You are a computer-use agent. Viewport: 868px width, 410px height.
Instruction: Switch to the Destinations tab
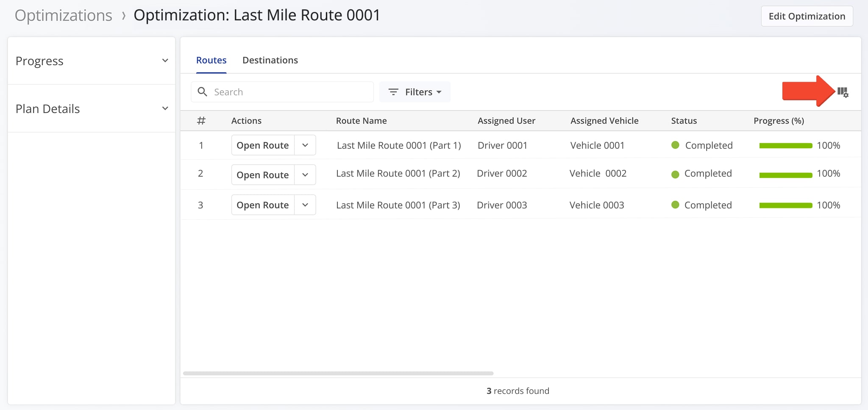pos(270,60)
